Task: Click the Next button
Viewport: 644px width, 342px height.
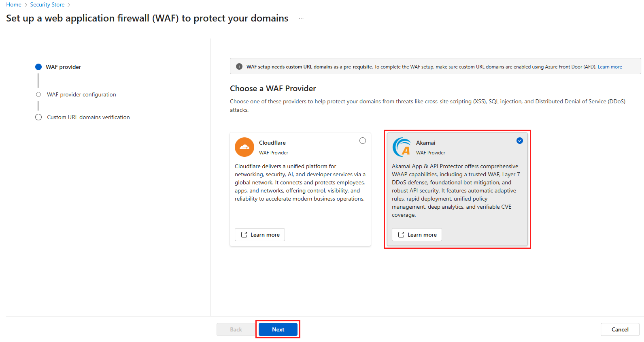Action: (x=278, y=329)
